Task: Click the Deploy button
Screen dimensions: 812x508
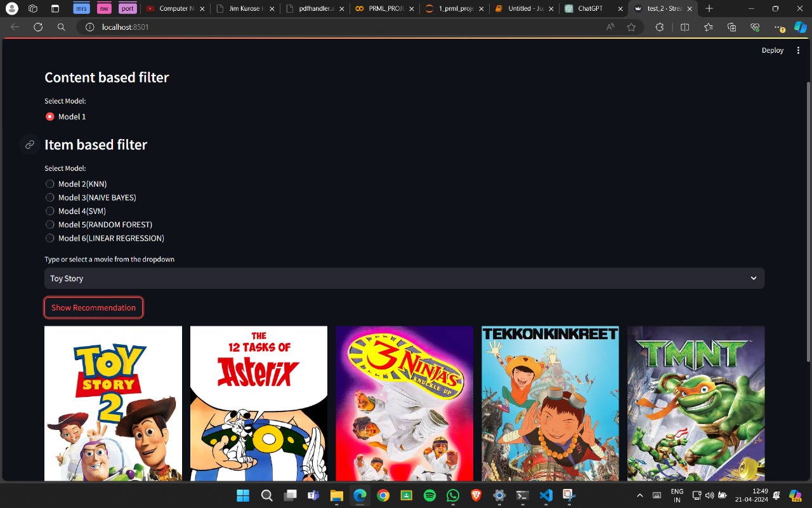Action: coord(773,50)
